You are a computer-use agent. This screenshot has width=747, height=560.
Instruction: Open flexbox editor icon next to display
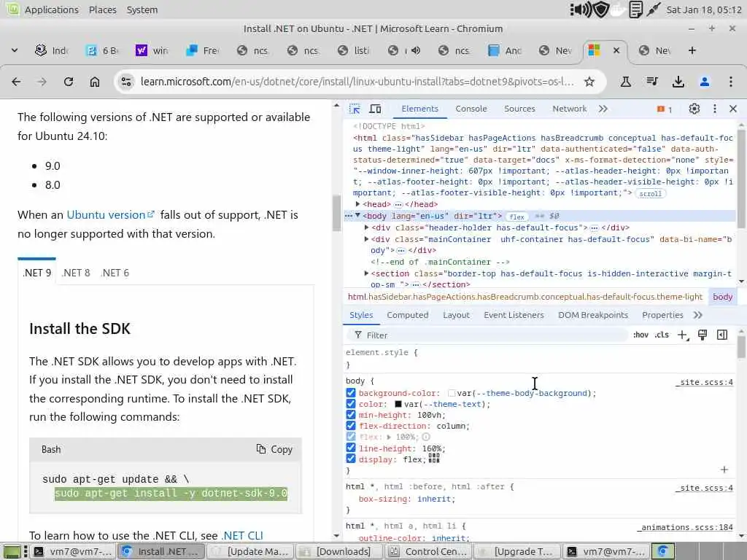(x=433, y=459)
